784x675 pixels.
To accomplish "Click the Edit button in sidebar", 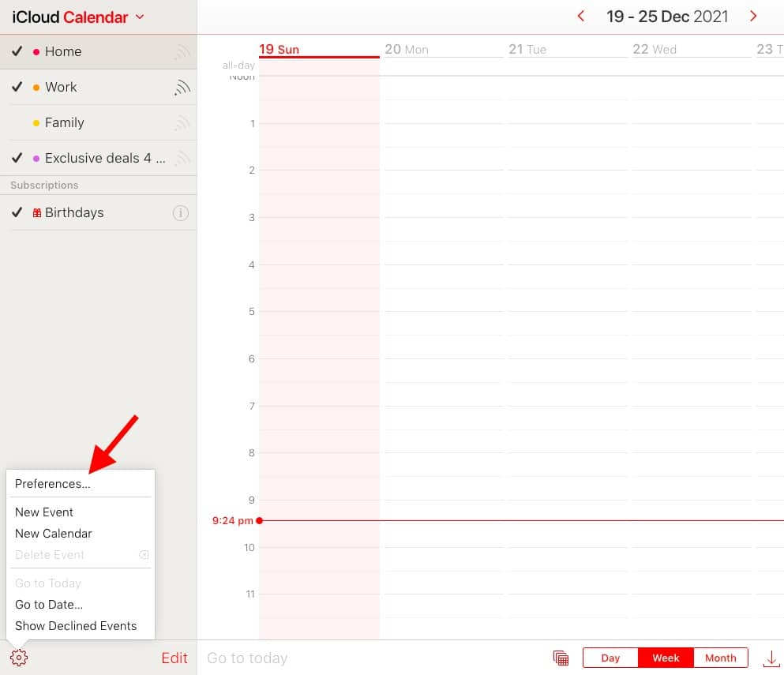I will pos(174,658).
